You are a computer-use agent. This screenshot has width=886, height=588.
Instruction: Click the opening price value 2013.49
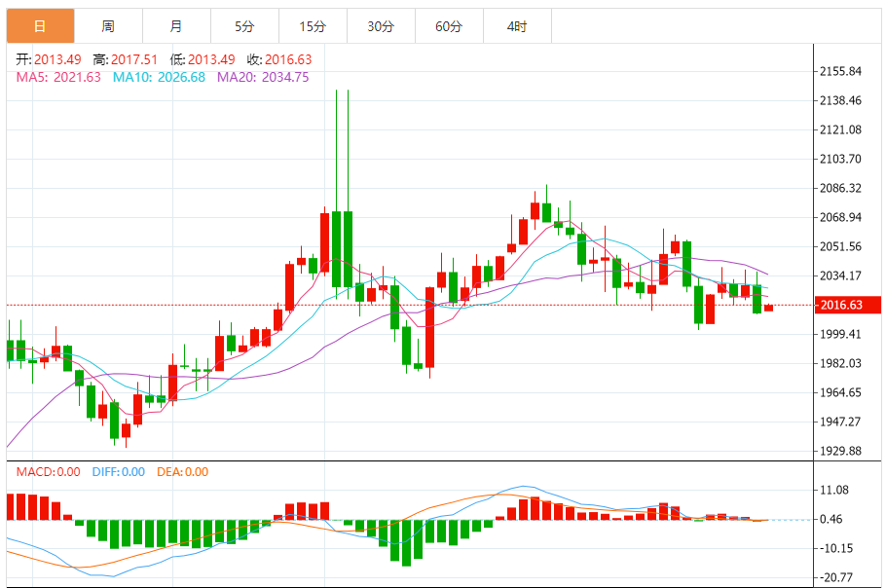(57, 59)
